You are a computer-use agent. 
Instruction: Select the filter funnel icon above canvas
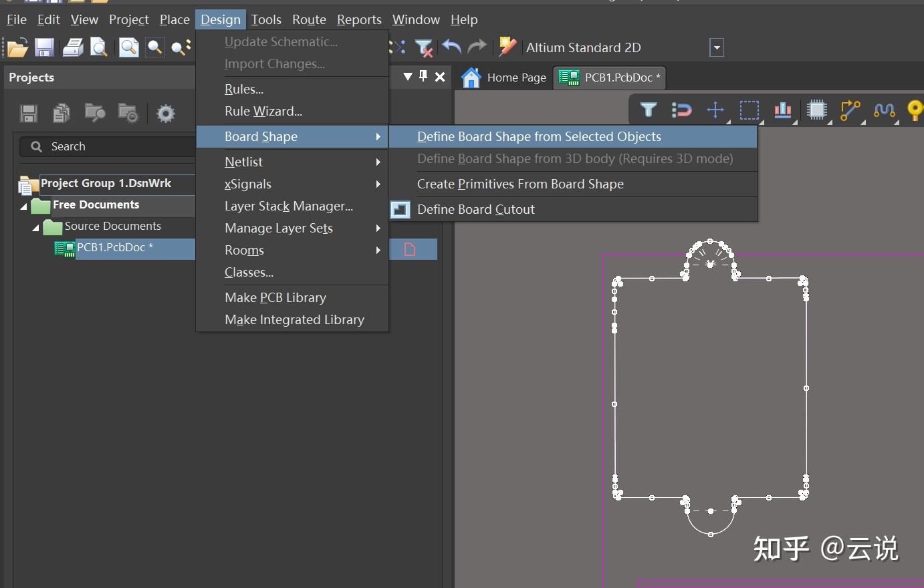[x=649, y=110]
